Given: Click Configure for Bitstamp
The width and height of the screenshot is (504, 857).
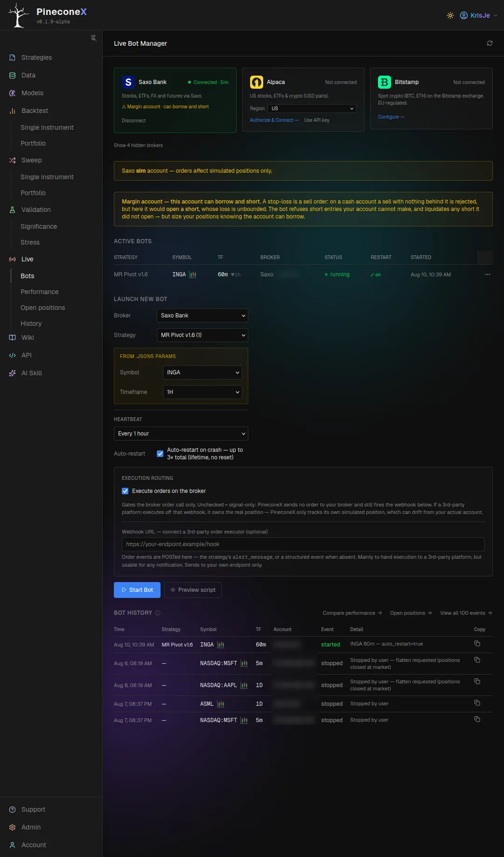Looking at the screenshot, I should click(391, 117).
